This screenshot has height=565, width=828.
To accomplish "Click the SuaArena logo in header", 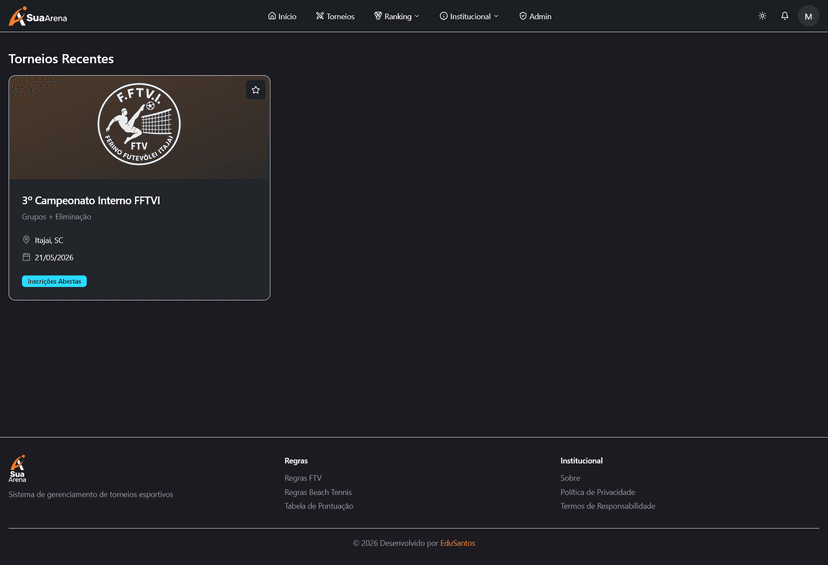I will (x=38, y=16).
